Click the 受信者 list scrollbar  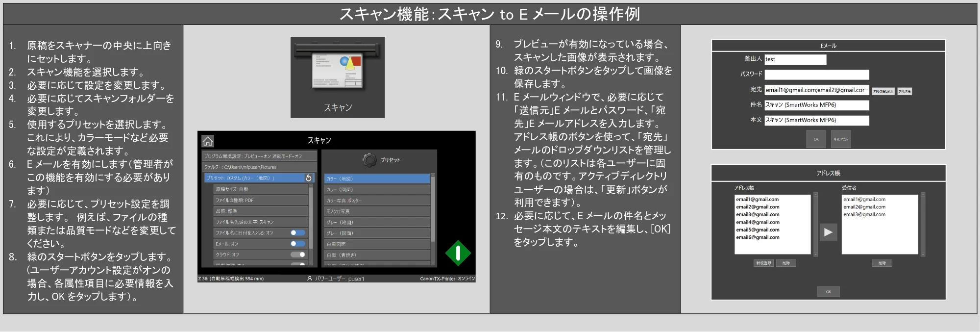point(923,224)
